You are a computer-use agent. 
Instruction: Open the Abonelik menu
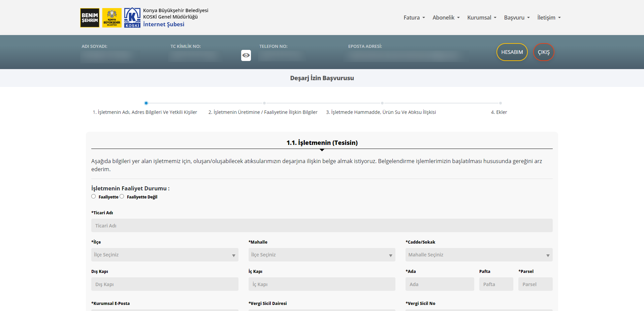click(446, 18)
